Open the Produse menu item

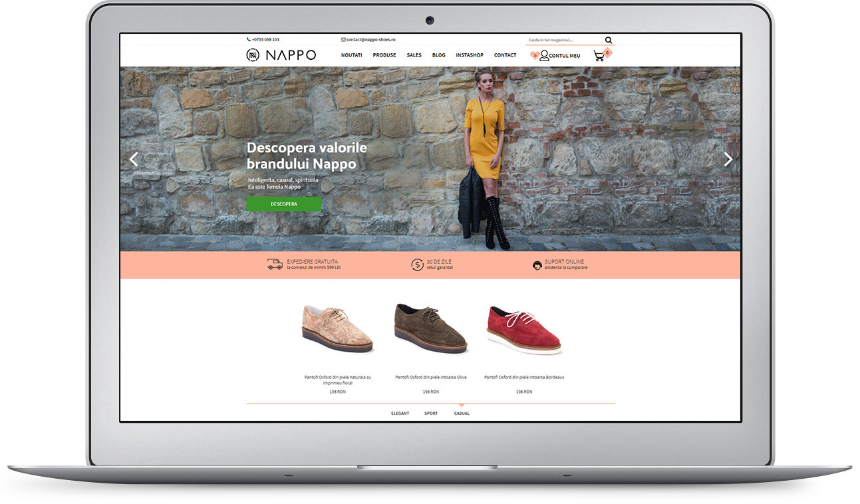click(384, 55)
